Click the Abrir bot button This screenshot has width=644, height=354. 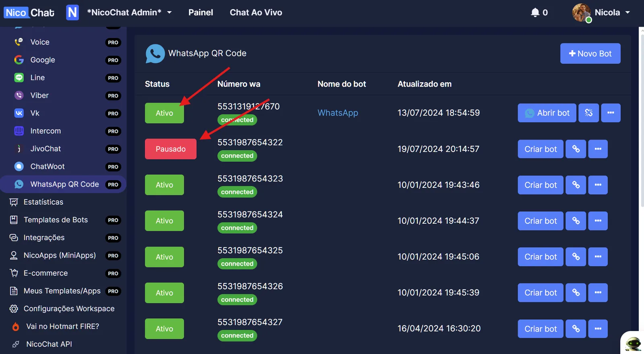coord(547,113)
